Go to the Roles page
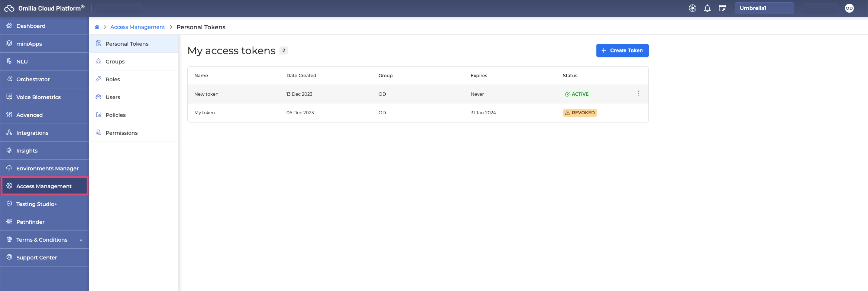 (x=113, y=79)
